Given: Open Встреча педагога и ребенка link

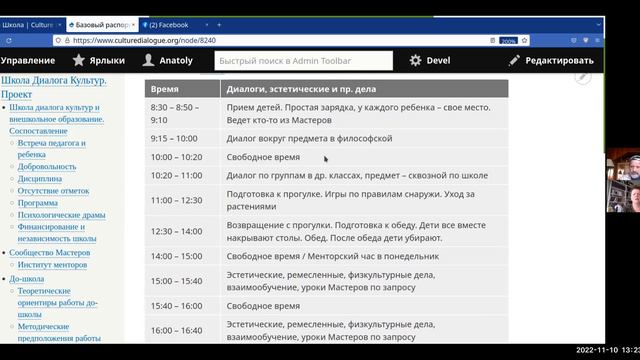Looking at the screenshot, I should 51,149.
